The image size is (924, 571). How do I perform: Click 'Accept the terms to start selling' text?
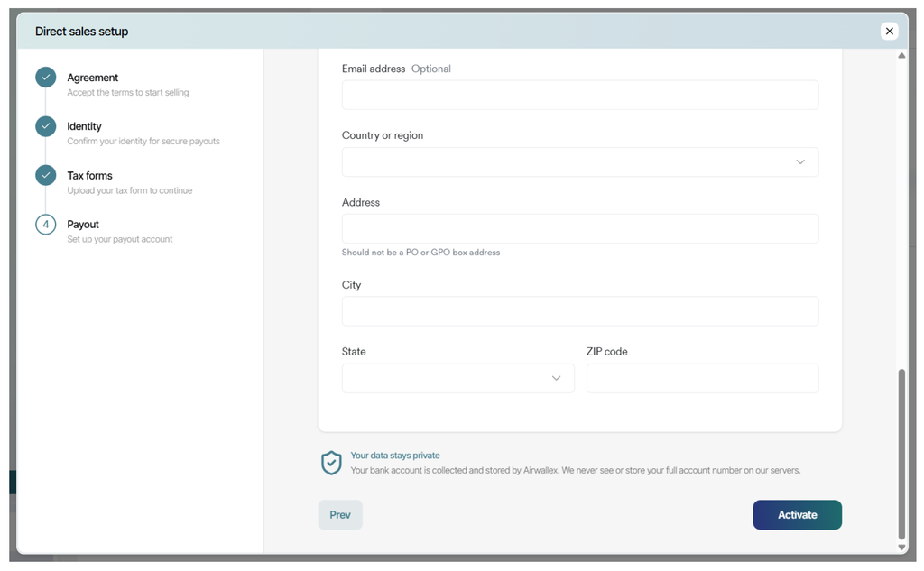[128, 93]
